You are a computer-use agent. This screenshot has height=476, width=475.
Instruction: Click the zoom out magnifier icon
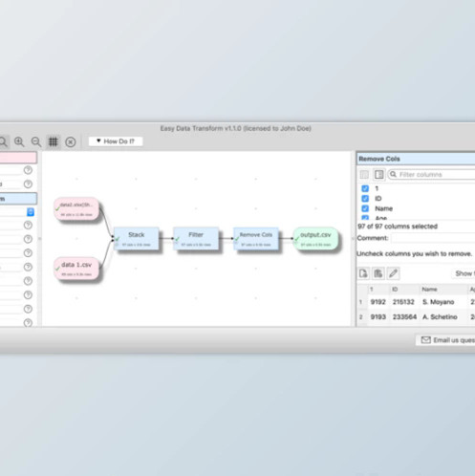(36, 141)
